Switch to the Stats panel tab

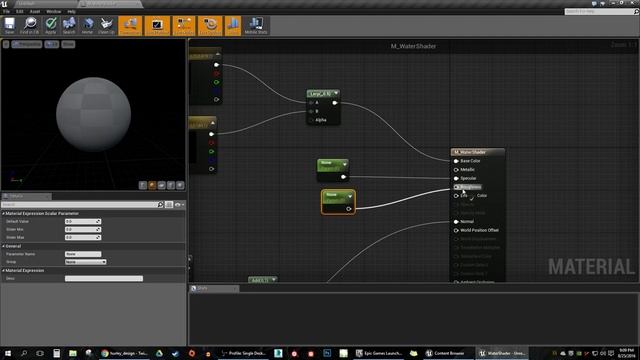pyautogui.click(x=214, y=288)
